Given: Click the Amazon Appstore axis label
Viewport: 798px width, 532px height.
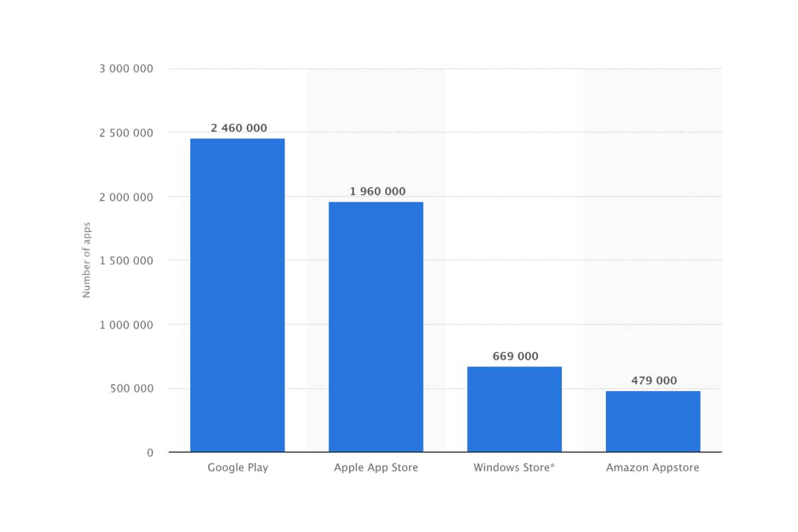Looking at the screenshot, I should coord(652,467).
